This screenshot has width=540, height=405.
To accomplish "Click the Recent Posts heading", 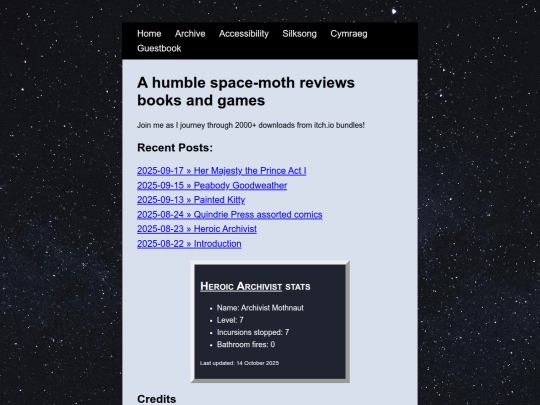I will pos(175,148).
